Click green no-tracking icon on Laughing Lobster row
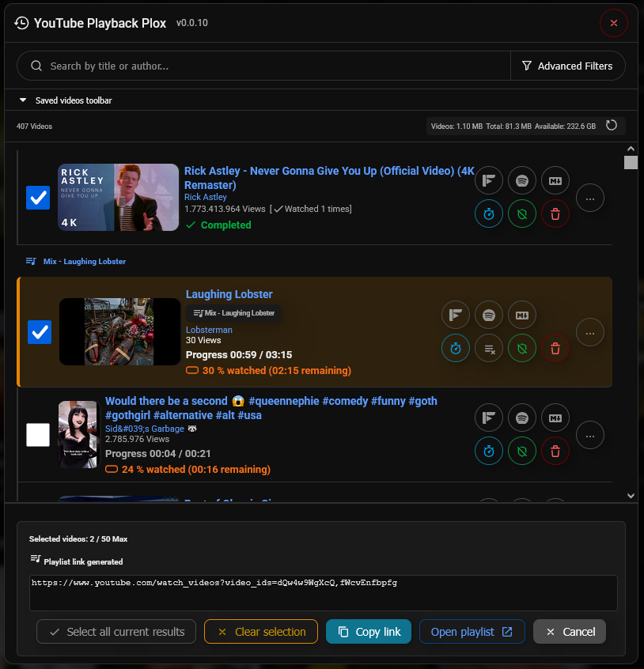The height and width of the screenshot is (669, 644). tap(522, 348)
